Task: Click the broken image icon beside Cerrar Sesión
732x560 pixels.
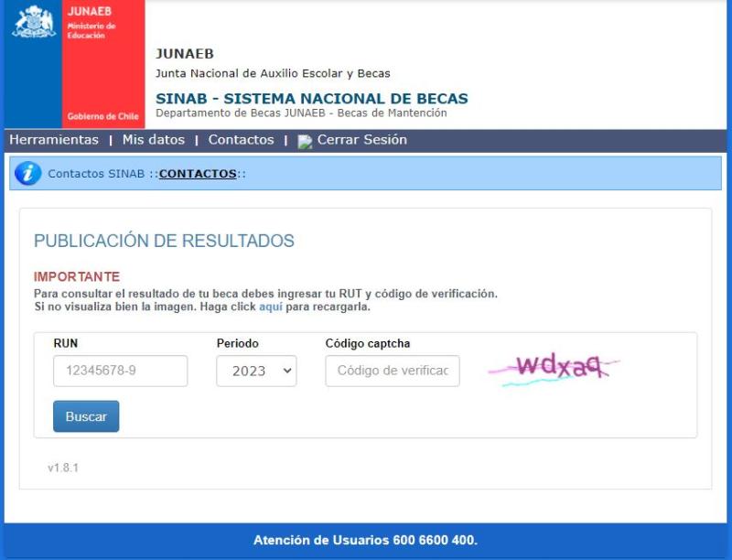Action: pos(305,141)
